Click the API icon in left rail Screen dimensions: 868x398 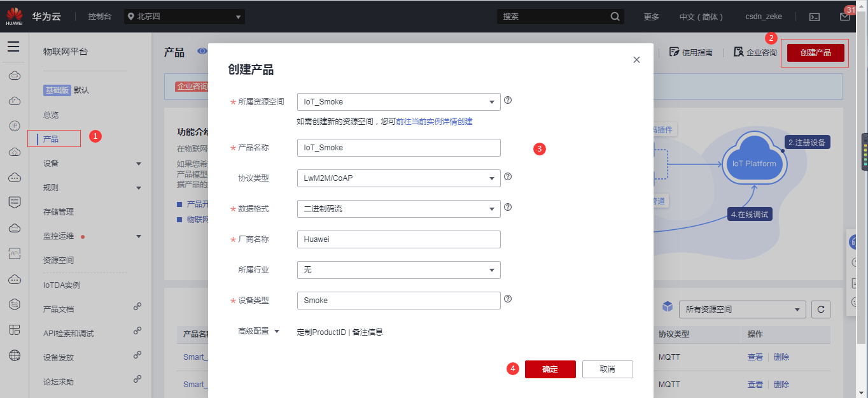[15, 253]
